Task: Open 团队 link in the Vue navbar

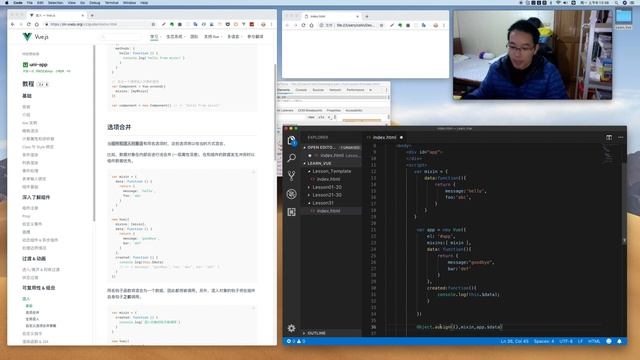Action: 194,37
